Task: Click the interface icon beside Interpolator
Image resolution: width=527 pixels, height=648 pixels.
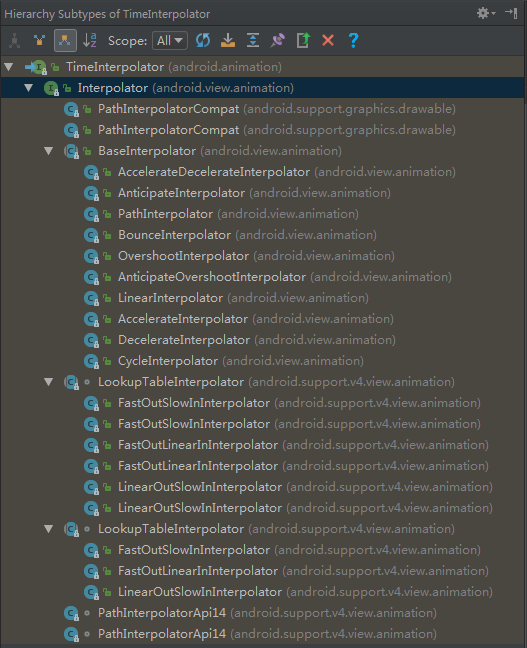Action: (51, 88)
